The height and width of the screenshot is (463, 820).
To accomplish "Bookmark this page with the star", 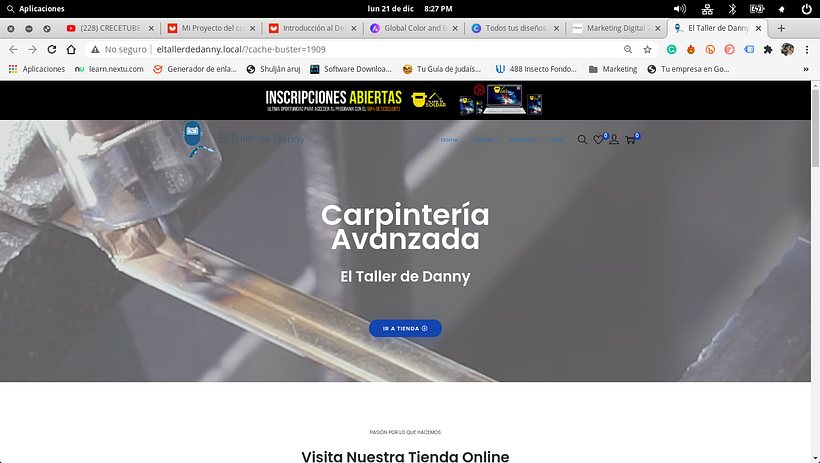I will [647, 49].
